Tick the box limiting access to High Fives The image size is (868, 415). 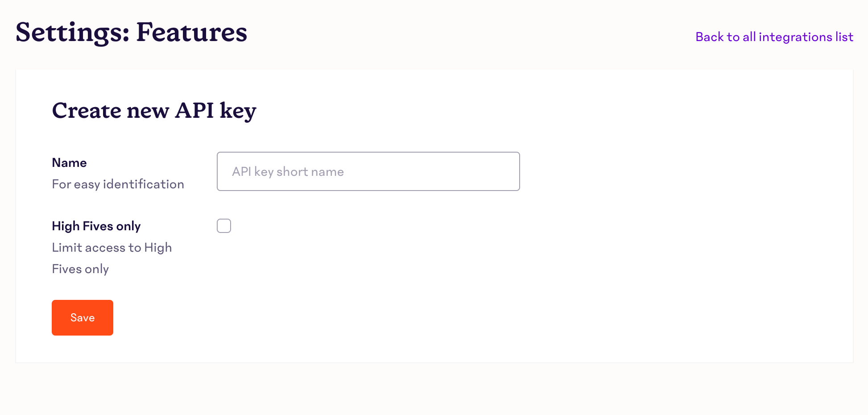pos(224,226)
